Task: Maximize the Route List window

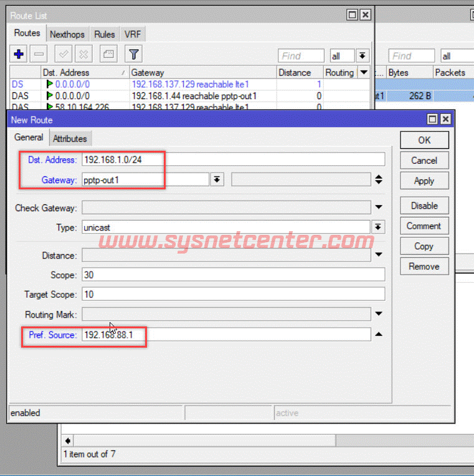Action: tap(352, 14)
